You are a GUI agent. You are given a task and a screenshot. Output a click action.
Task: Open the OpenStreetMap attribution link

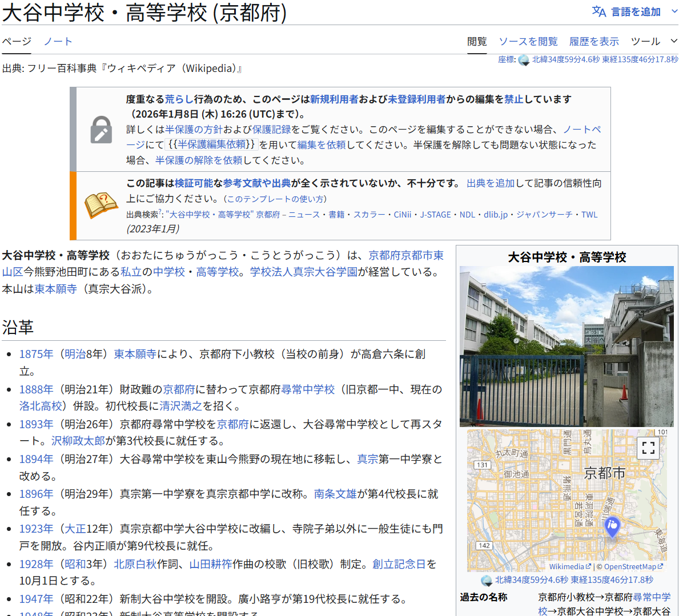633,566
